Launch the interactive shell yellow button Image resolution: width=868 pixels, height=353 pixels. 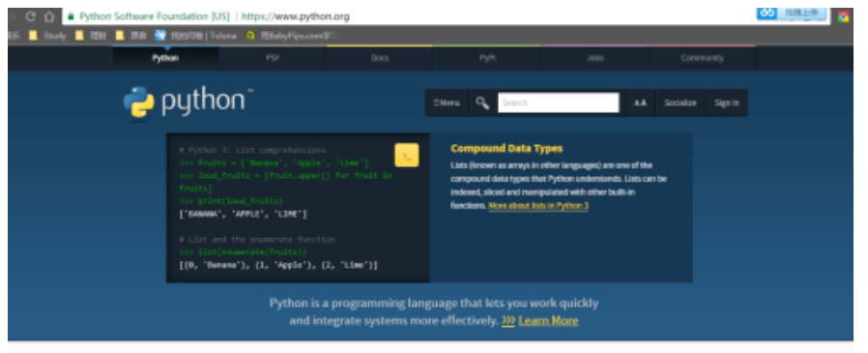tap(406, 155)
